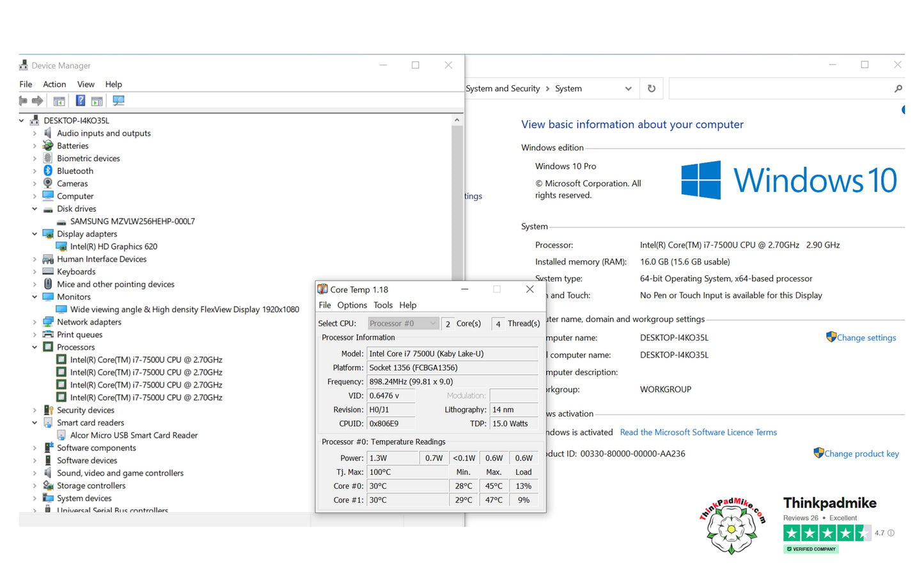Click the Security devices icon
The width and height of the screenshot is (924, 581).
(48, 410)
